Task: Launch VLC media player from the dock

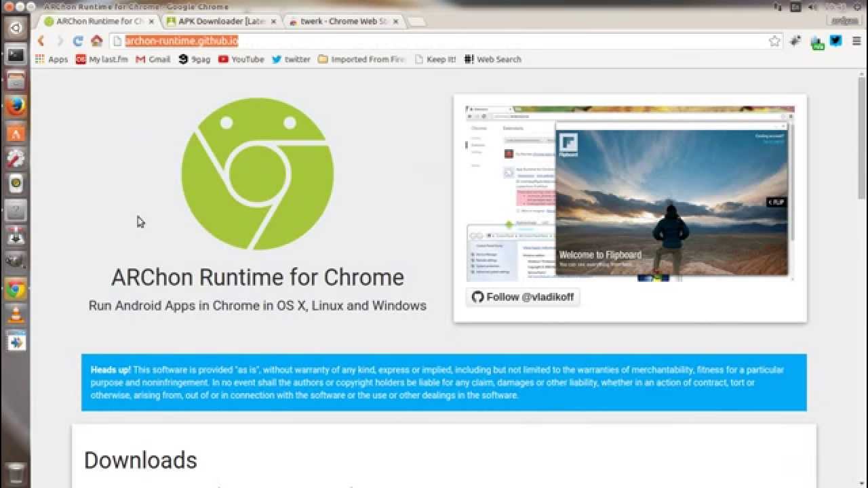Action: pyautogui.click(x=16, y=315)
